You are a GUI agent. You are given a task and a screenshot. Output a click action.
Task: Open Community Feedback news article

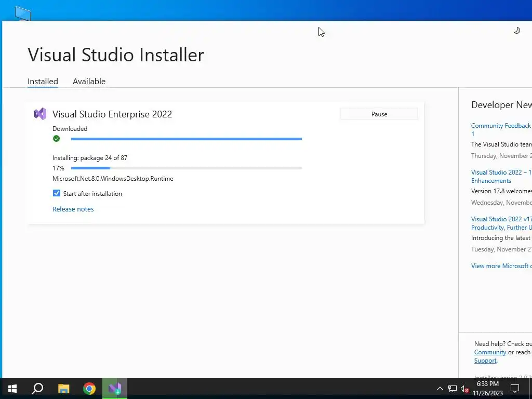501,129
